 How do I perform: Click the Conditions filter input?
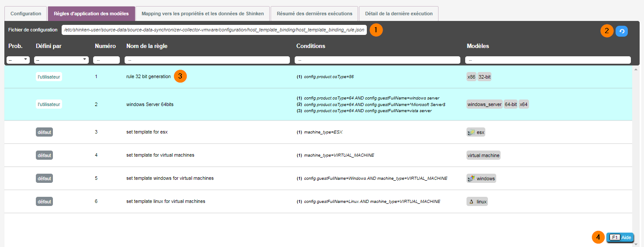(377, 60)
